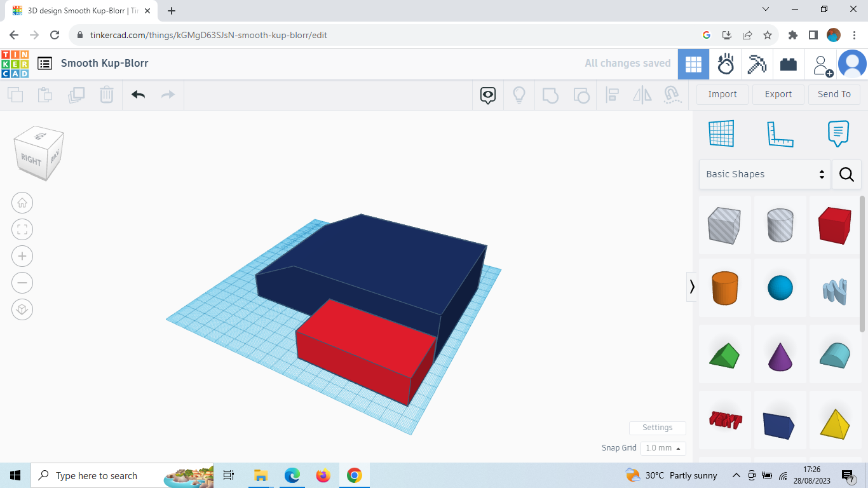Launch Firefox from the taskbar

click(x=323, y=475)
